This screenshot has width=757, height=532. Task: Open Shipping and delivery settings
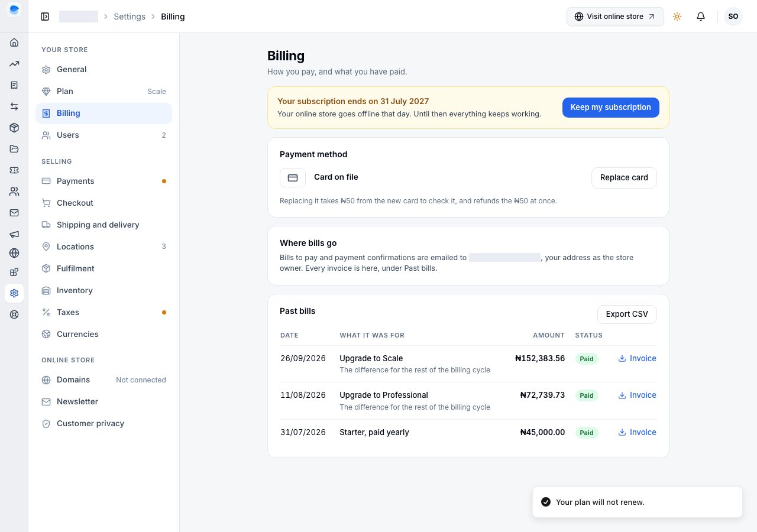coord(103,225)
